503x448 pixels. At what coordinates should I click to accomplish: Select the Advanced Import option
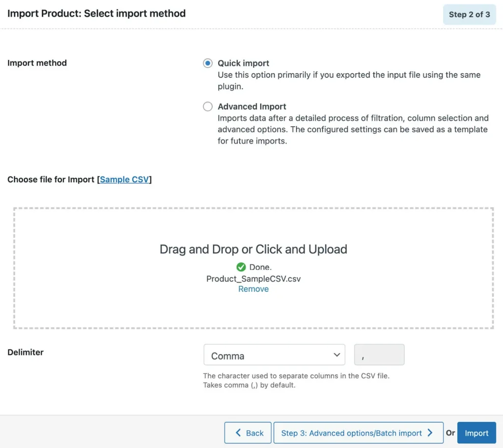(x=207, y=106)
